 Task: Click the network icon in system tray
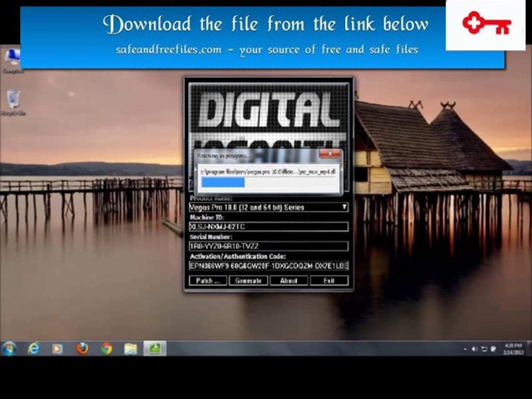point(484,349)
